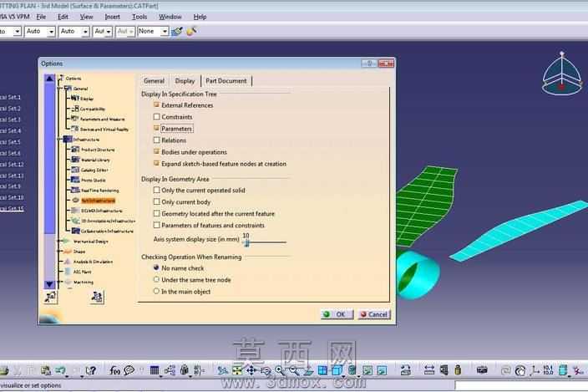
Task: Click the axis system icon in bottom toolbar
Action: click(x=534, y=370)
